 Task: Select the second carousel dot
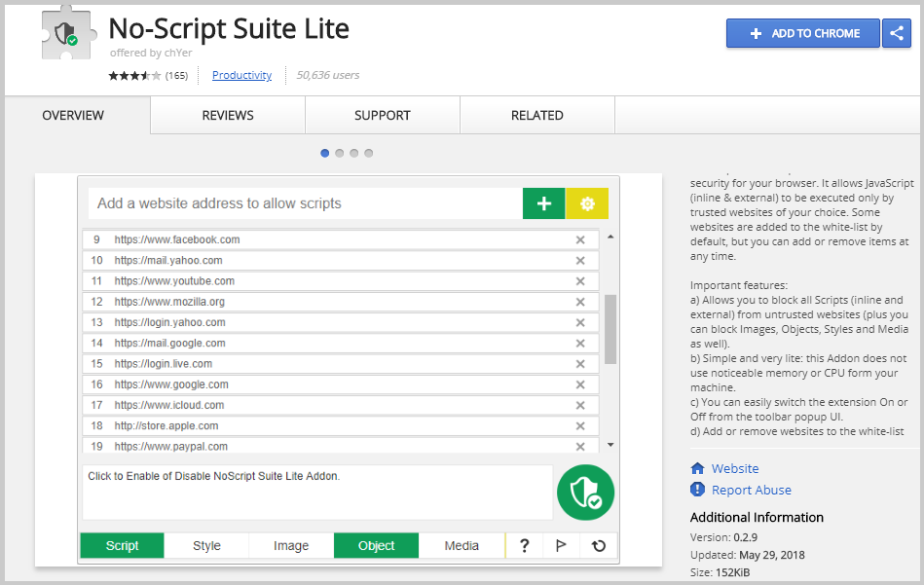340,153
